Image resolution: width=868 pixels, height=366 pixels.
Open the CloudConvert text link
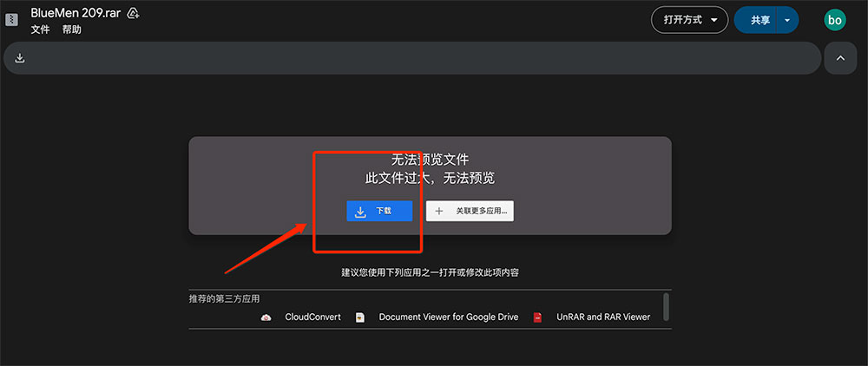click(312, 317)
